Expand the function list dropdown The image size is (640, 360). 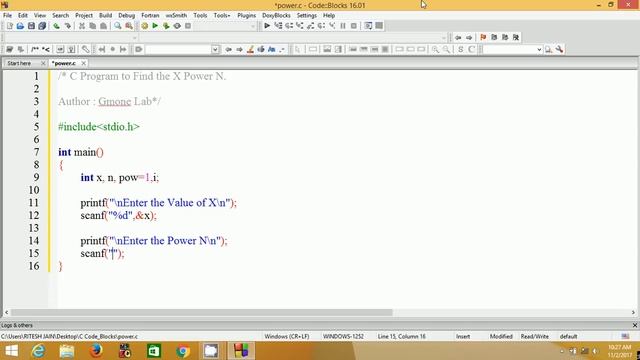click(444, 38)
